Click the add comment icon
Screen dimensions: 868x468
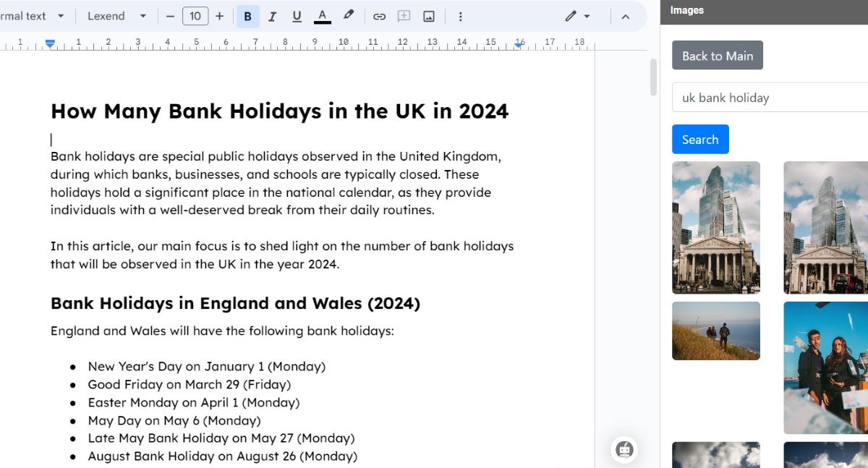point(404,16)
